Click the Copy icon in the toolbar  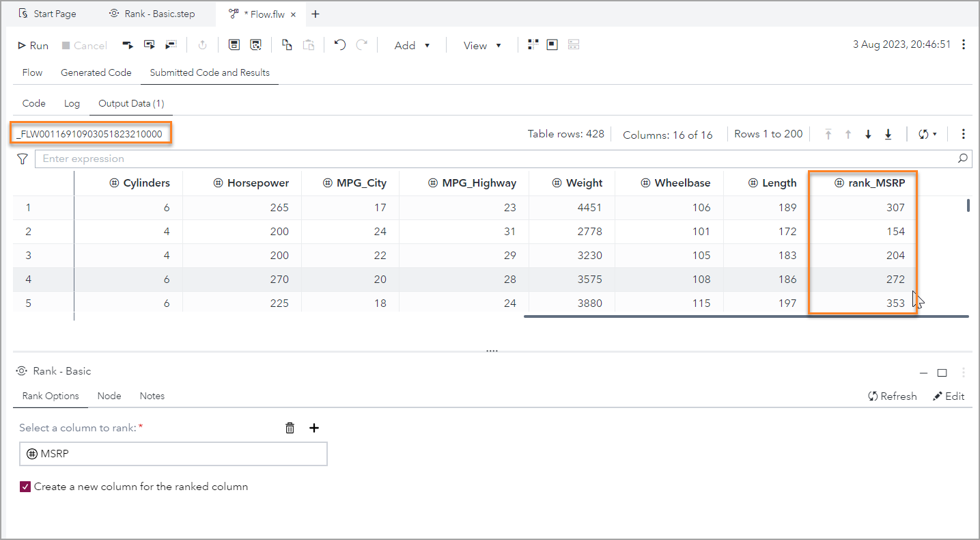(287, 45)
